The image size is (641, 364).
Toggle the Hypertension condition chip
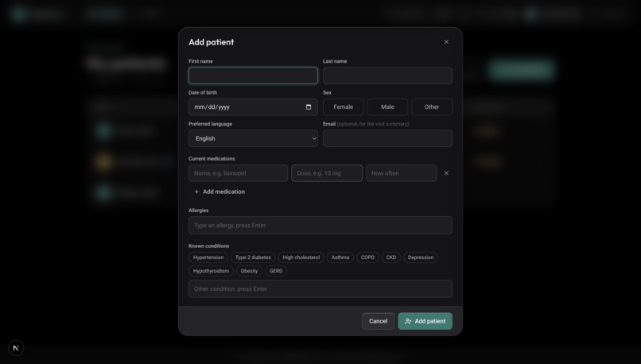click(208, 258)
